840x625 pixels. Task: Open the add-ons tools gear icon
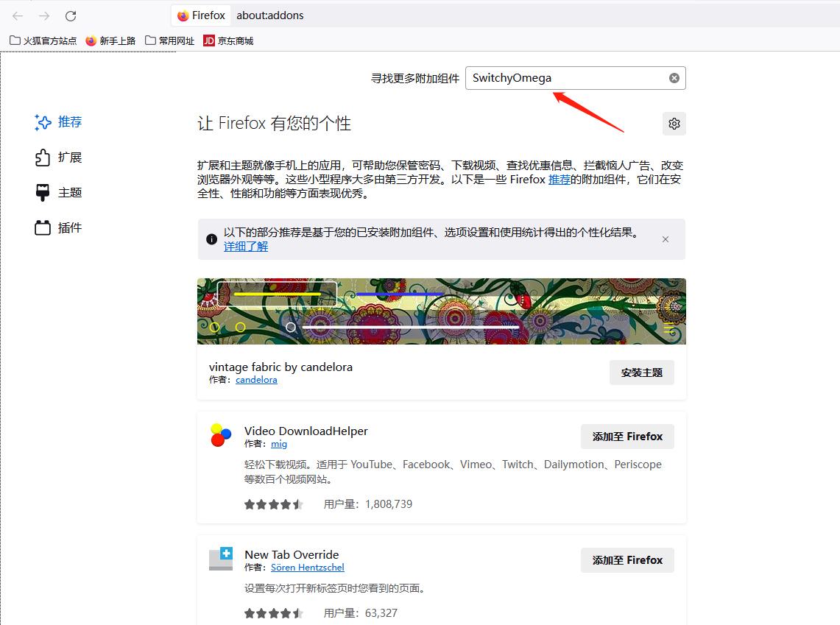click(674, 123)
